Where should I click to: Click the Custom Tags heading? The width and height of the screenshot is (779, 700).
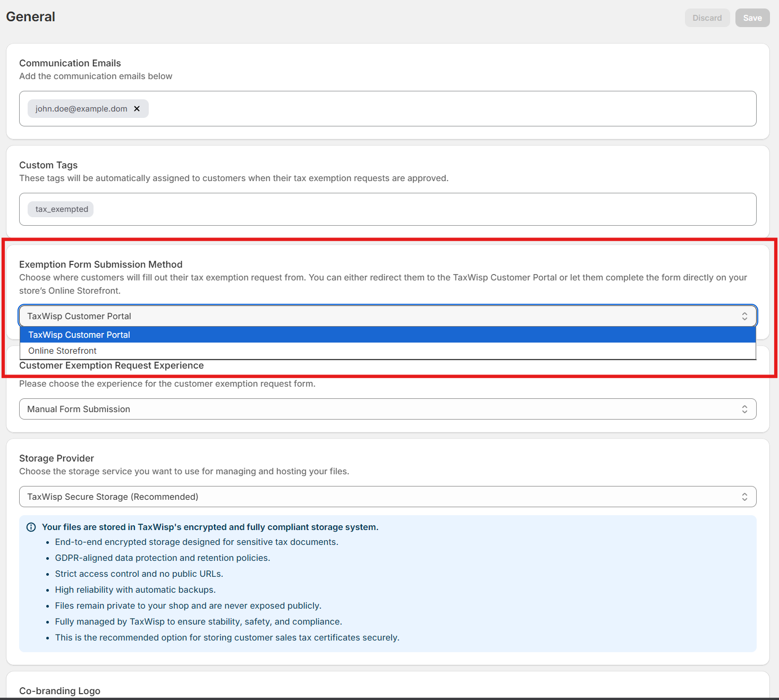tap(48, 165)
